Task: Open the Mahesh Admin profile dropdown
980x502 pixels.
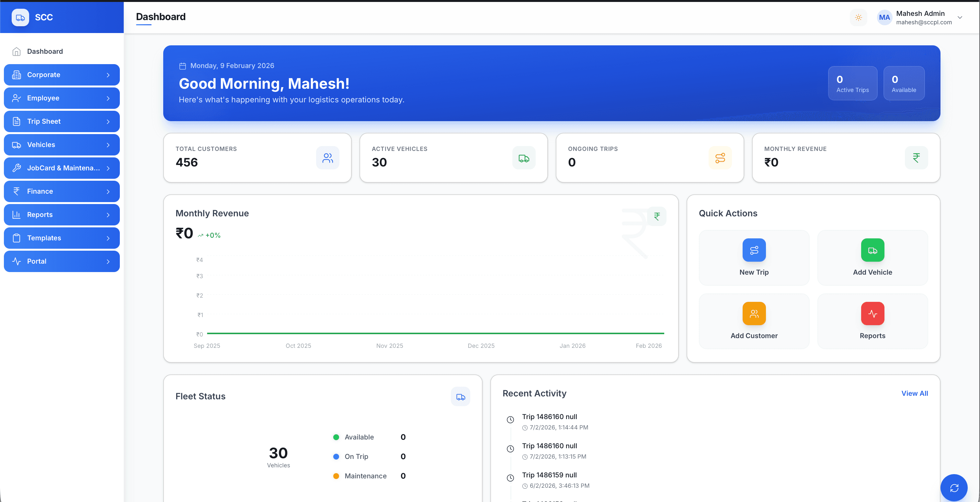Action: point(960,17)
